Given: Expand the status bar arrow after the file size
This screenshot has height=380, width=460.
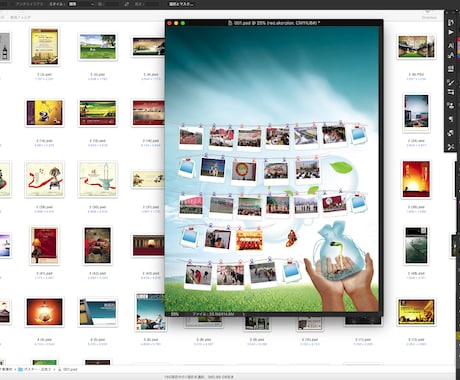Looking at the screenshot, I should pos(244,314).
